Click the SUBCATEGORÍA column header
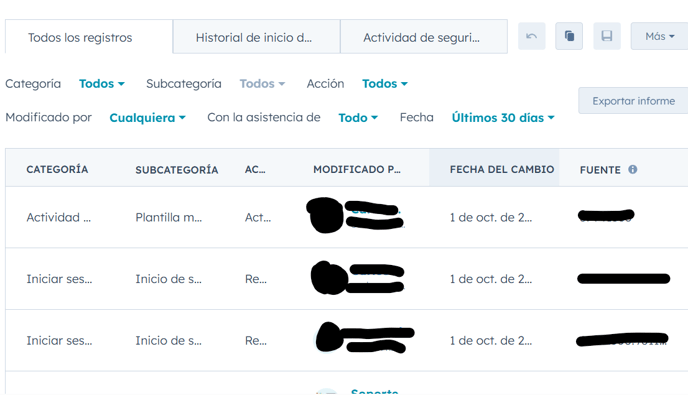 click(176, 170)
